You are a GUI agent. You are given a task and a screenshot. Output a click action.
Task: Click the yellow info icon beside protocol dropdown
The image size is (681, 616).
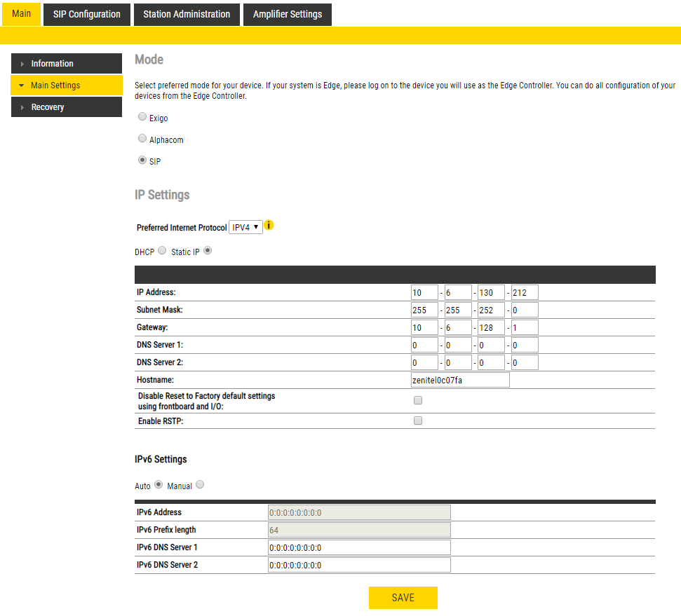click(x=269, y=226)
